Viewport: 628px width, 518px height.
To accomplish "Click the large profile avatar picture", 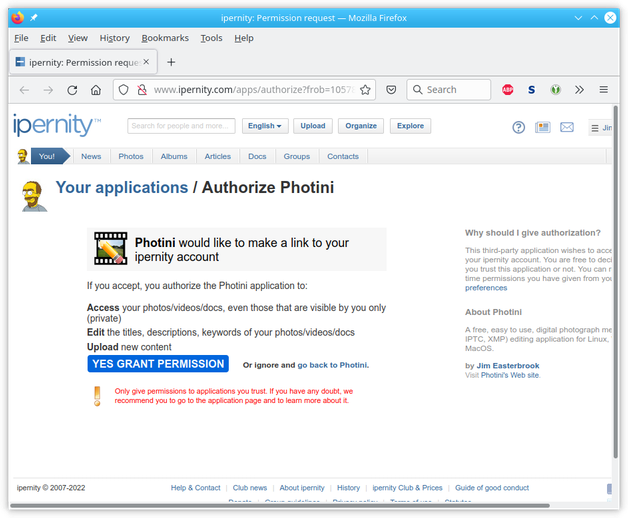I will pyautogui.click(x=34, y=196).
